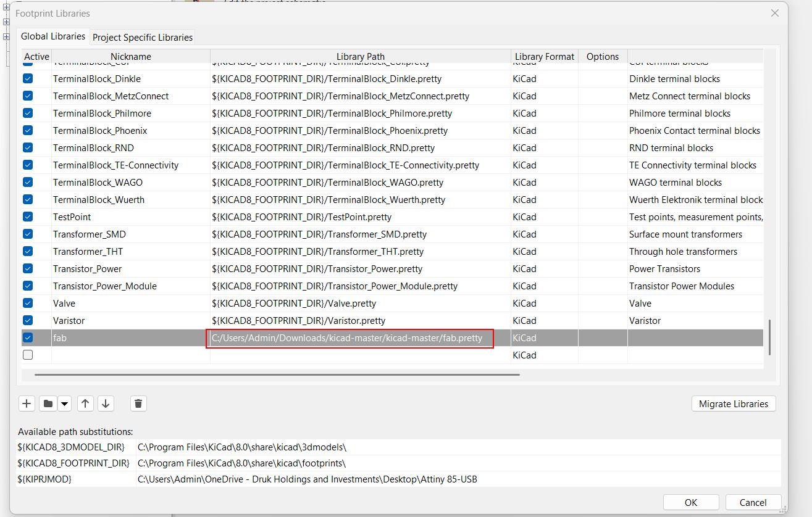Click the vertical scrollbar thumb
Image resolution: width=812 pixels, height=517 pixels.
point(769,337)
